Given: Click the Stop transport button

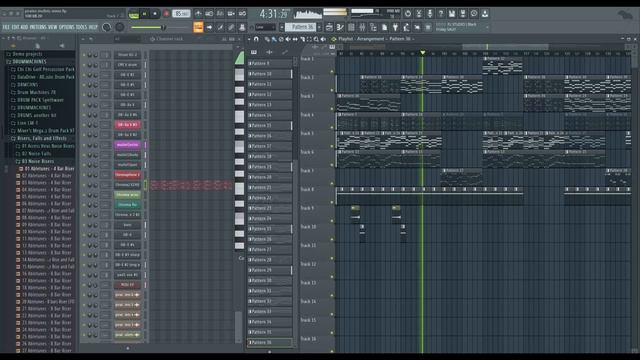Looking at the screenshot, I should [155, 14].
